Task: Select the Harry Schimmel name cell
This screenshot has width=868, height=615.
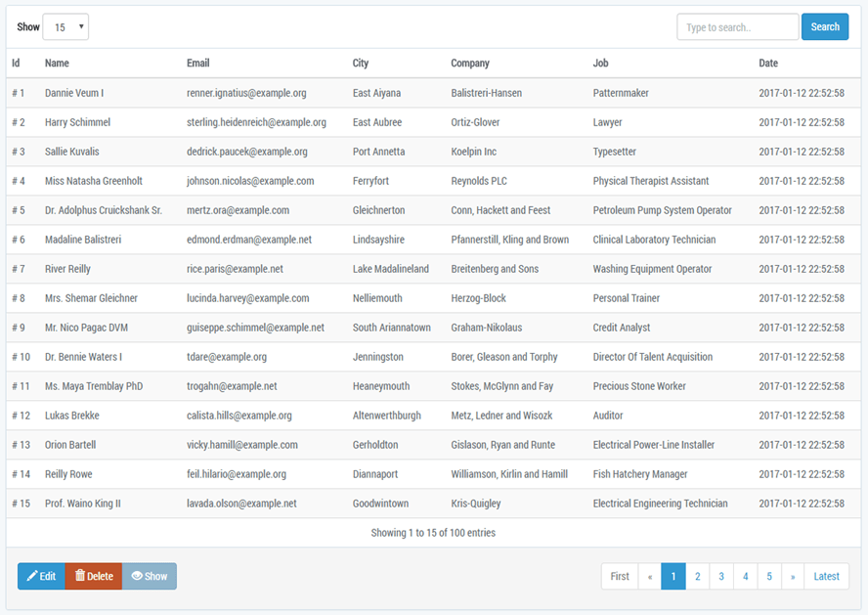Action: point(77,122)
